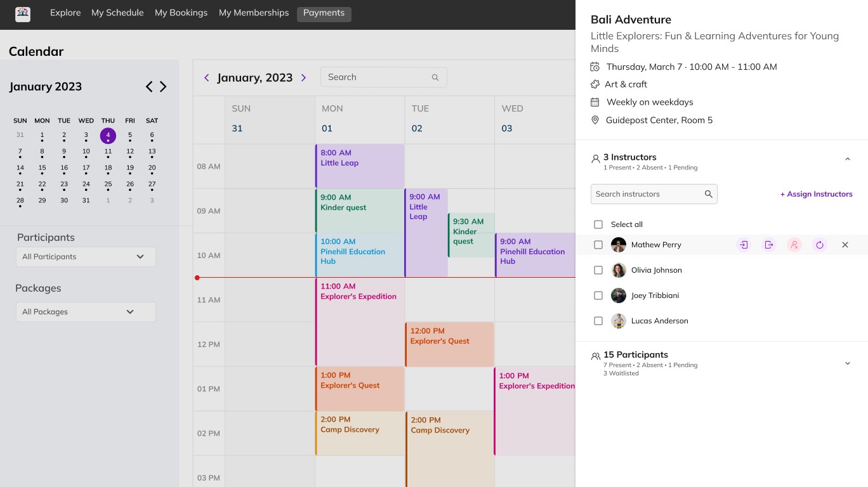Viewport: 868px width, 487px height.
Task: Mark Mathew Perry absent with pink icon
Action: tap(794, 245)
